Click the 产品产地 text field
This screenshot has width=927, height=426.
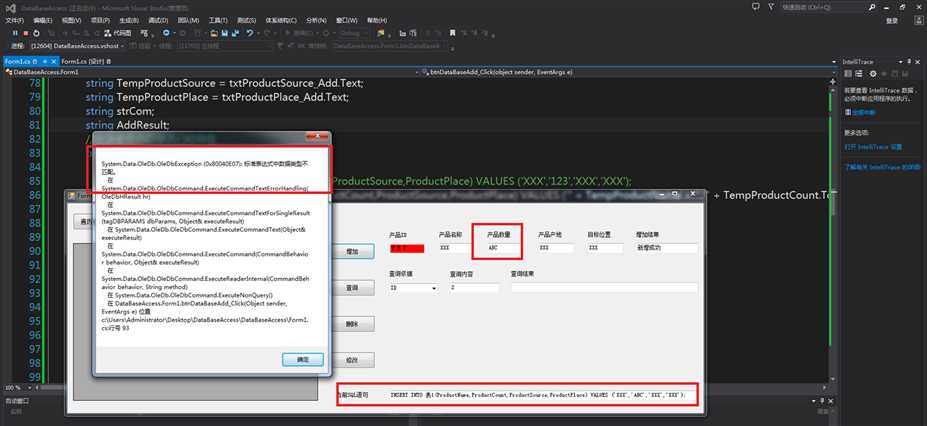[555, 248]
